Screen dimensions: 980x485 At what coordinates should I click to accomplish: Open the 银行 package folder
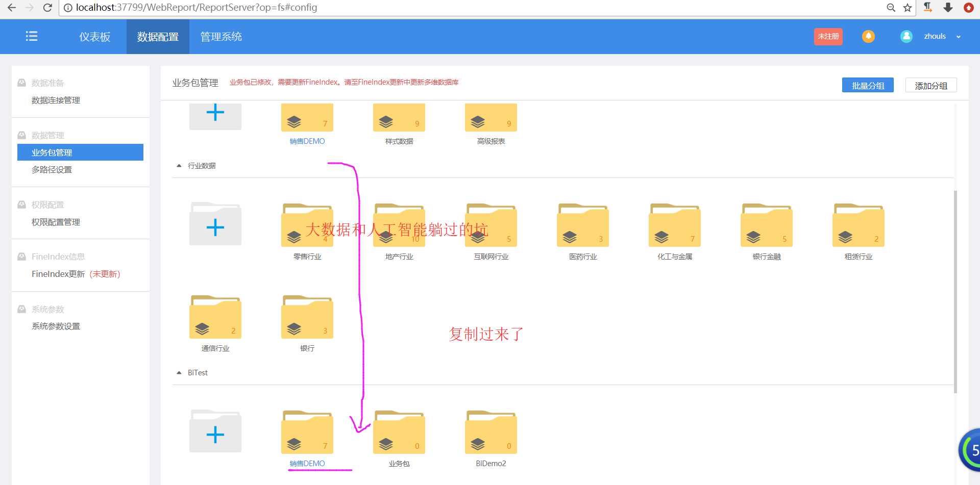coord(307,317)
